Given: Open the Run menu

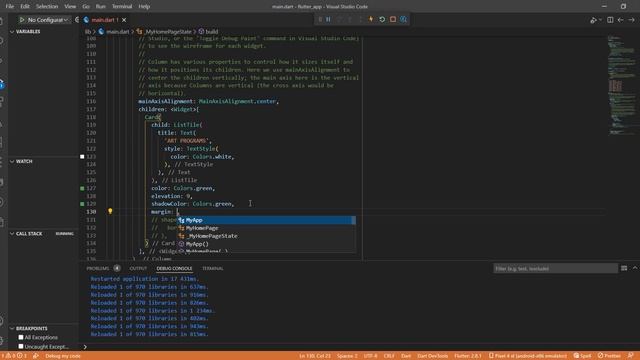Looking at the screenshot, I should point(100,7).
